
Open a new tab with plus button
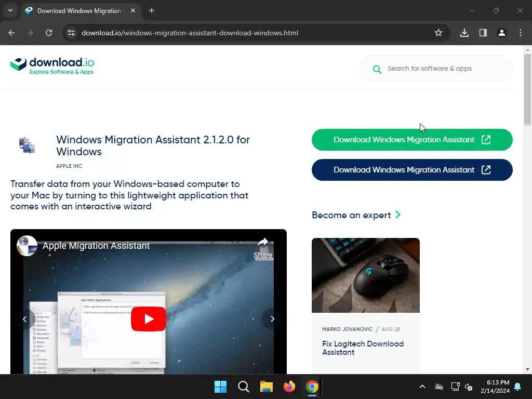(152, 10)
